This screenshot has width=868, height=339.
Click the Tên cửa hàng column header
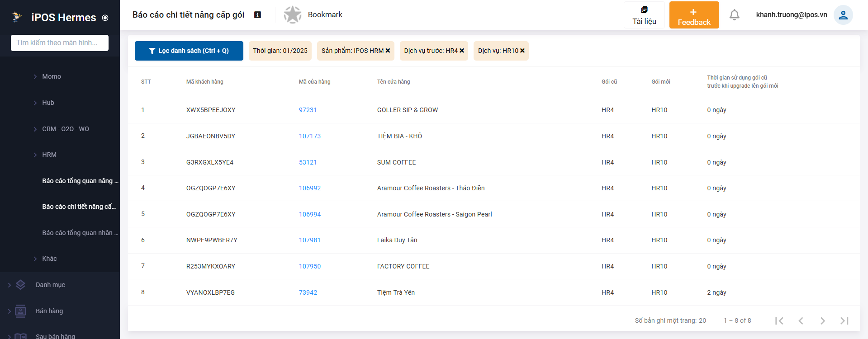point(394,82)
